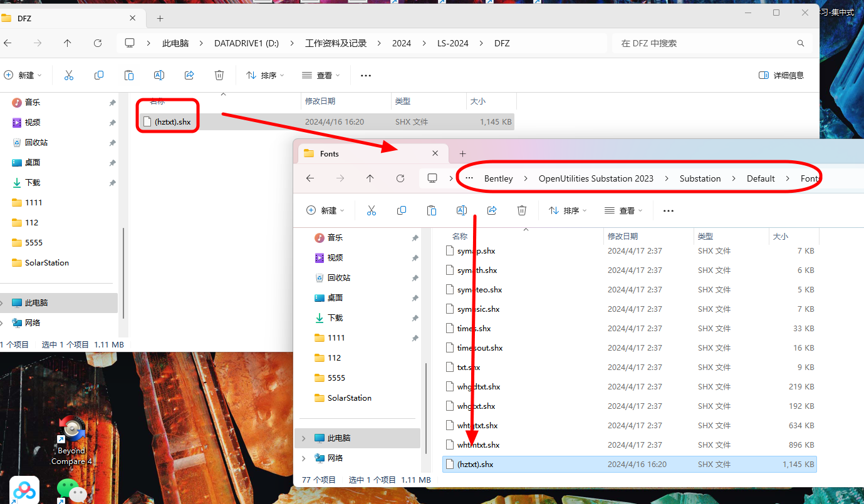Select (hztxt).shx file in DFZ window
The image size is (864, 504).
pyautogui.click(x=328, y=121)
